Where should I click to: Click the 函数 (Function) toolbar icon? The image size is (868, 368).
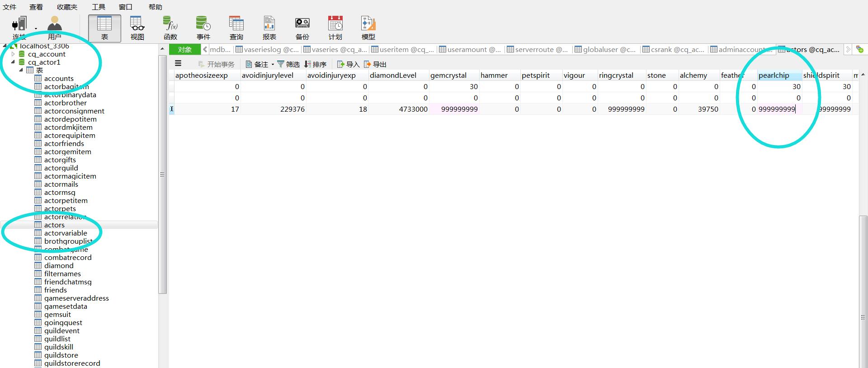pos(170,28)
